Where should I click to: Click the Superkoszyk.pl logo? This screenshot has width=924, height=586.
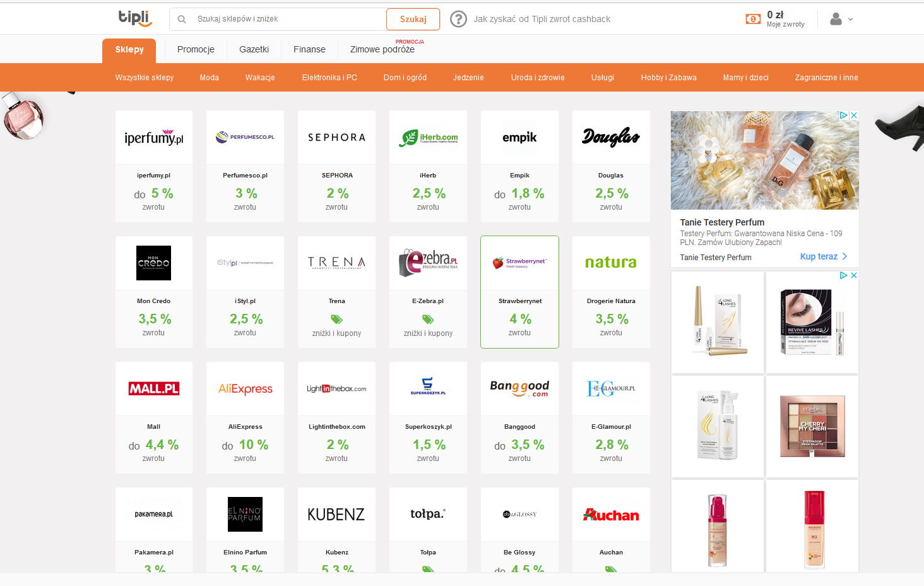coord(428,386)
